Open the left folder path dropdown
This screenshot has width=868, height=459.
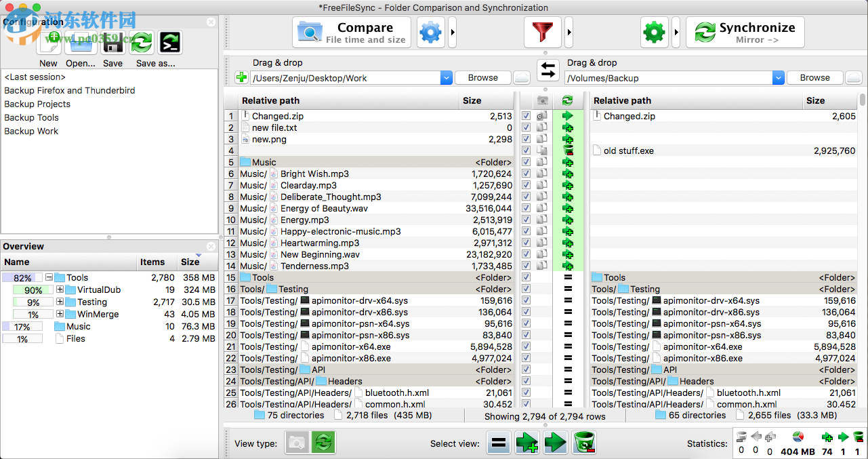(x=446, y=77)
